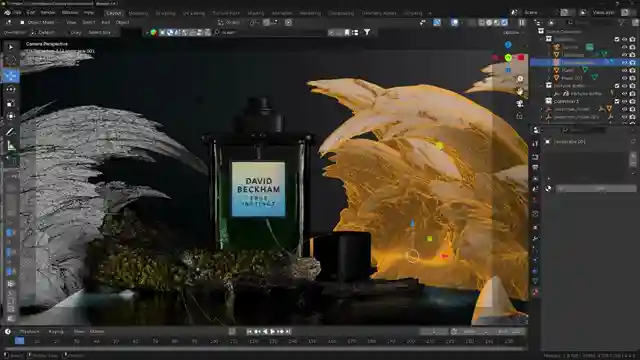The height and width of the screenshot is (360, 640).
Task: Jump to the timeline start frame
Action: pyautogui.click(x=250, y=331)
